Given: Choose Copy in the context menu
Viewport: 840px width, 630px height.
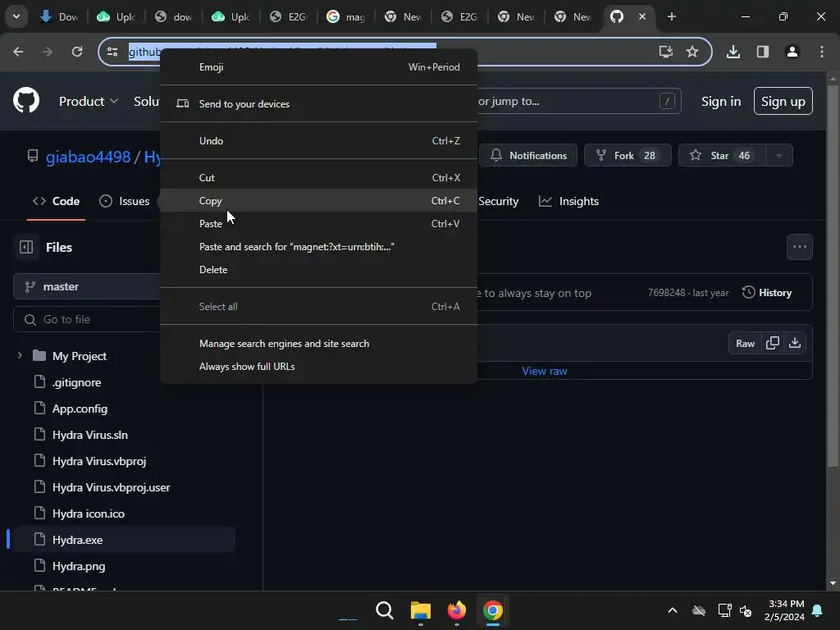Looking at the screenshot, I should 319,201.
